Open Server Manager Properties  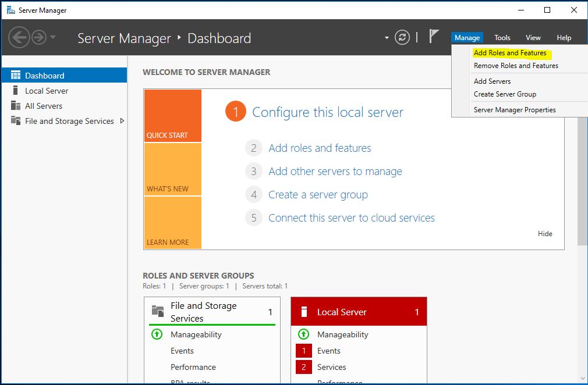pos(515,110)
